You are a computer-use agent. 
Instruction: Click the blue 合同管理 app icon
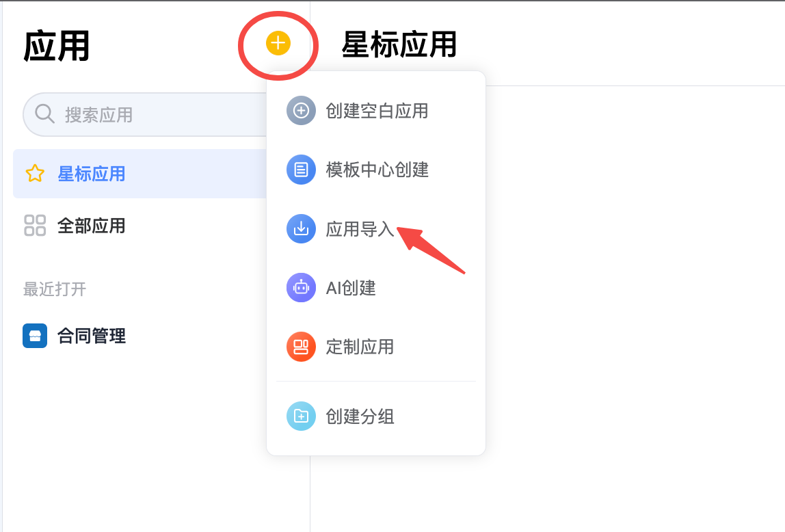click(x=35, y=336)
